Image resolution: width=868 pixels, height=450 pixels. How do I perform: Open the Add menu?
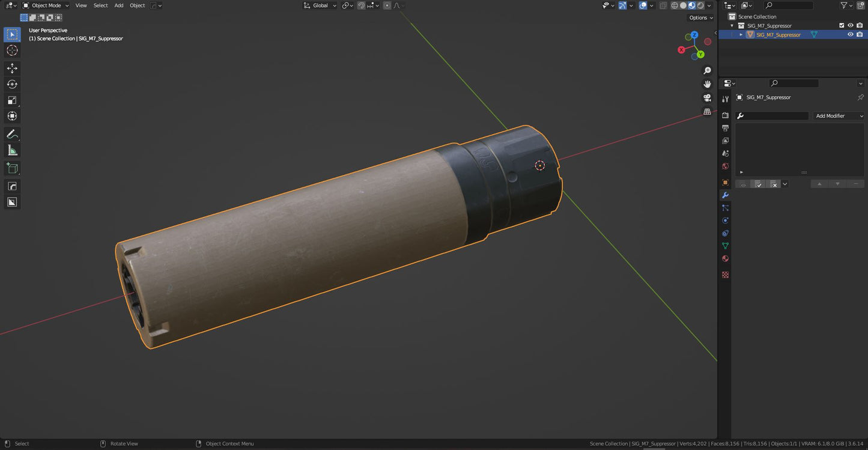pos(119,5)
